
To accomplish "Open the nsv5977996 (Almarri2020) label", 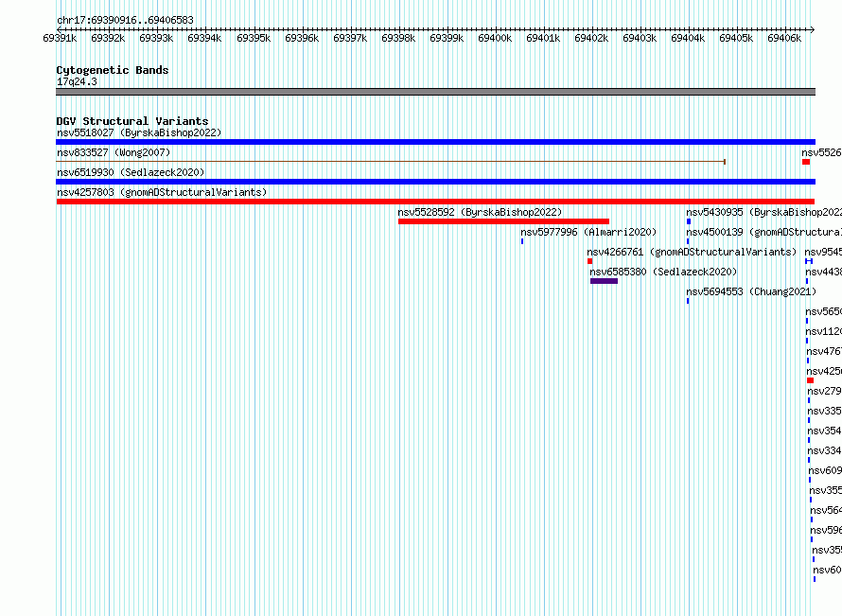I will pos(588,232).
